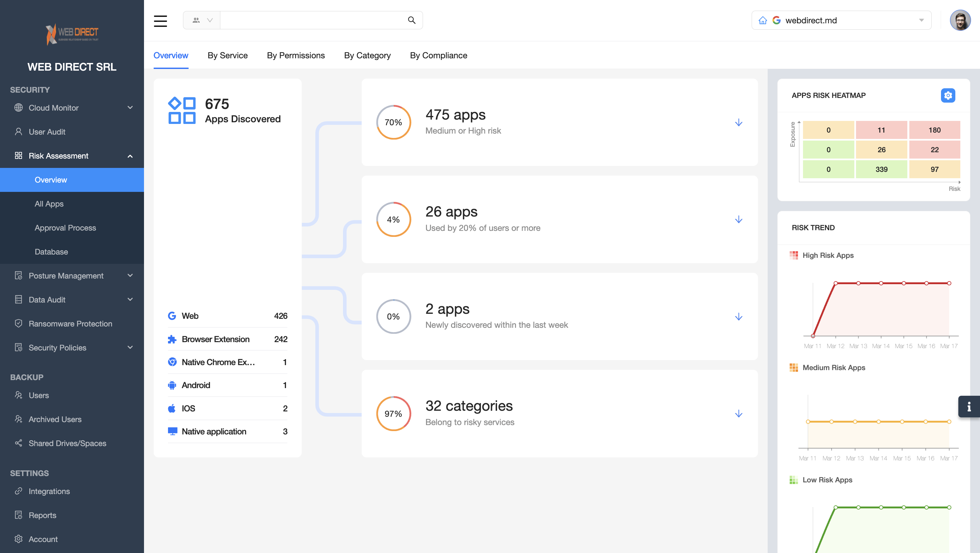Click the heatmap cell showing 339
Screen dimensions: 980x553
coord(881,169)
